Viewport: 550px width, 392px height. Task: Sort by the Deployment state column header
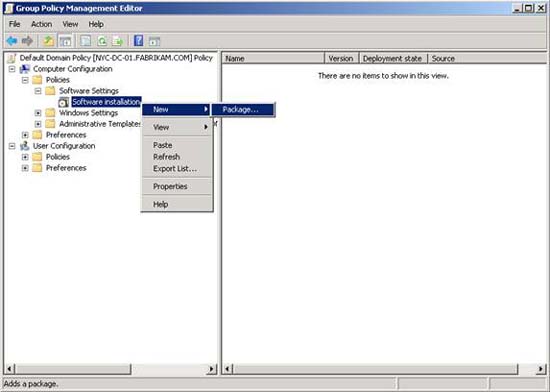[x=393, y=59]
